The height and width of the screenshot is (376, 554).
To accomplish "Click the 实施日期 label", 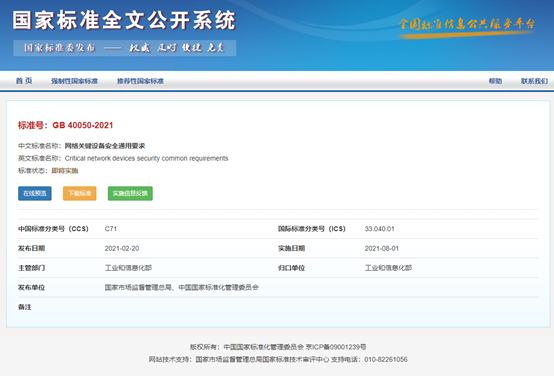I will tap(291, 248).
